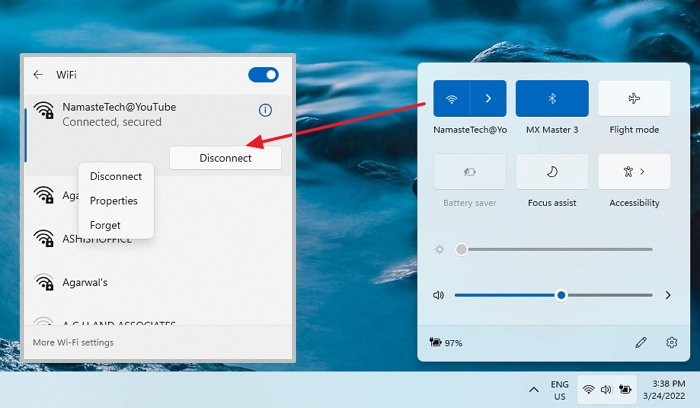Click the taskbar volume icon
Image resolution: width=700 pixels, height=408 pixels.
606,390
